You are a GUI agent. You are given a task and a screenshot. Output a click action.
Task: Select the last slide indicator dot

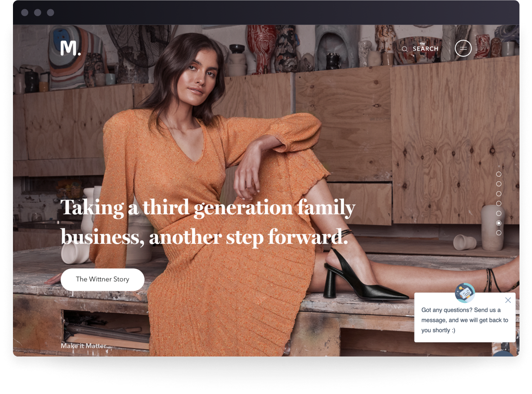point(499,233)
